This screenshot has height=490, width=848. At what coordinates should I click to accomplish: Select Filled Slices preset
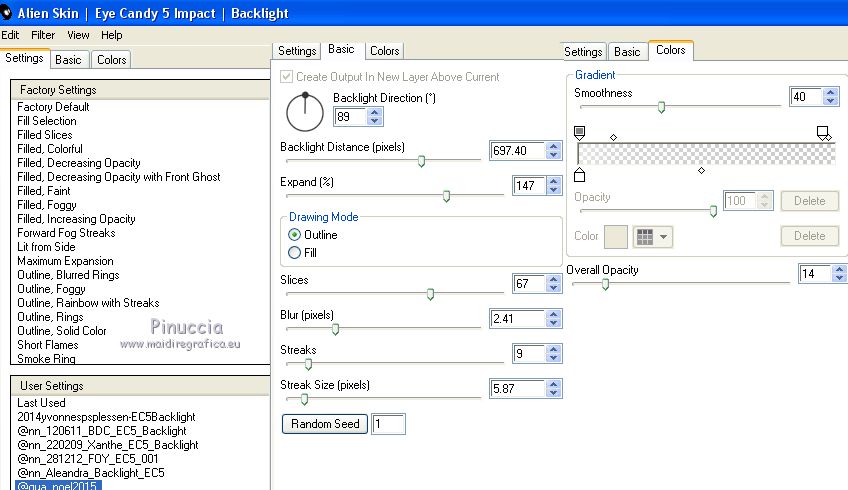point(44,135)
